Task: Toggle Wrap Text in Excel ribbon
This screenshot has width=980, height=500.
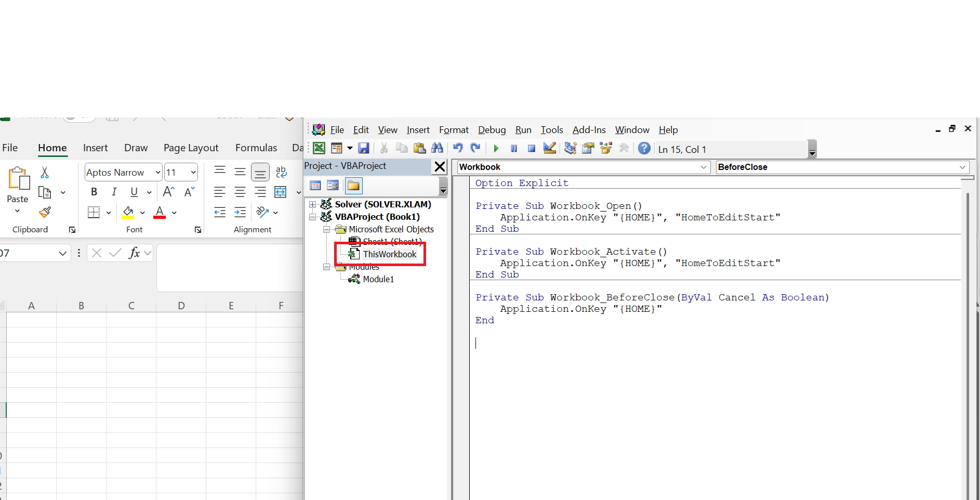Action: (x=281, y=172)
